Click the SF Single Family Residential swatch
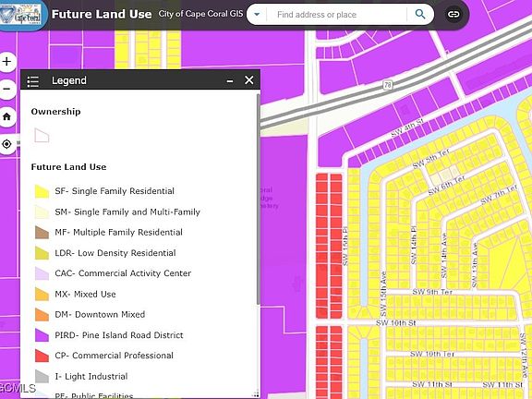The image size is (532, 399). click(x=42, y=191)
